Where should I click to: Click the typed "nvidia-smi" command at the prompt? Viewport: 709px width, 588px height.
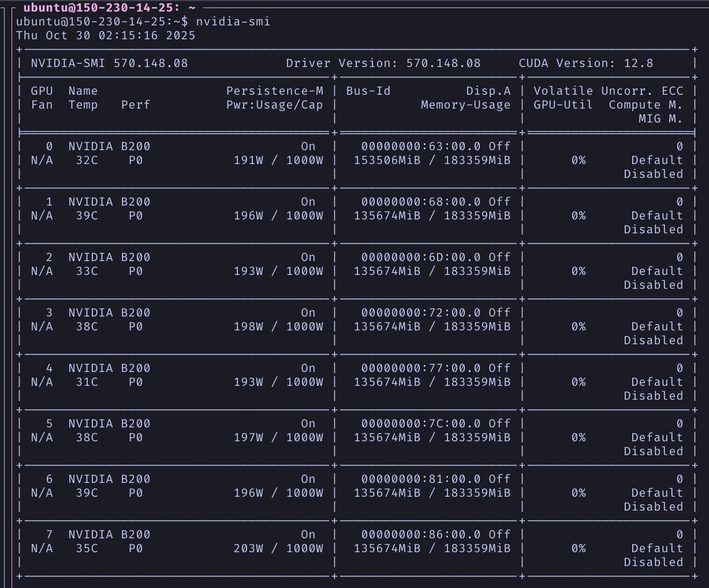click(233, 21)
